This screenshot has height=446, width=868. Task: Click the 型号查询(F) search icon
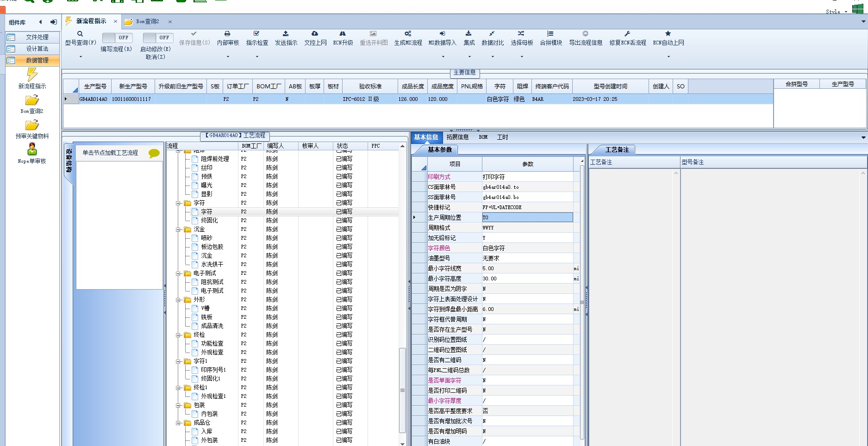(80, 34)
